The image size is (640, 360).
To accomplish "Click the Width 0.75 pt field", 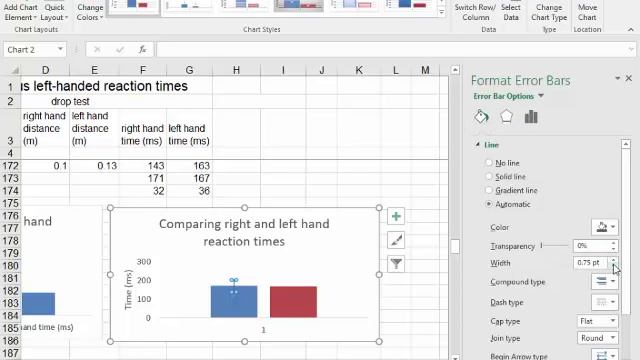I will pos(590,262).
